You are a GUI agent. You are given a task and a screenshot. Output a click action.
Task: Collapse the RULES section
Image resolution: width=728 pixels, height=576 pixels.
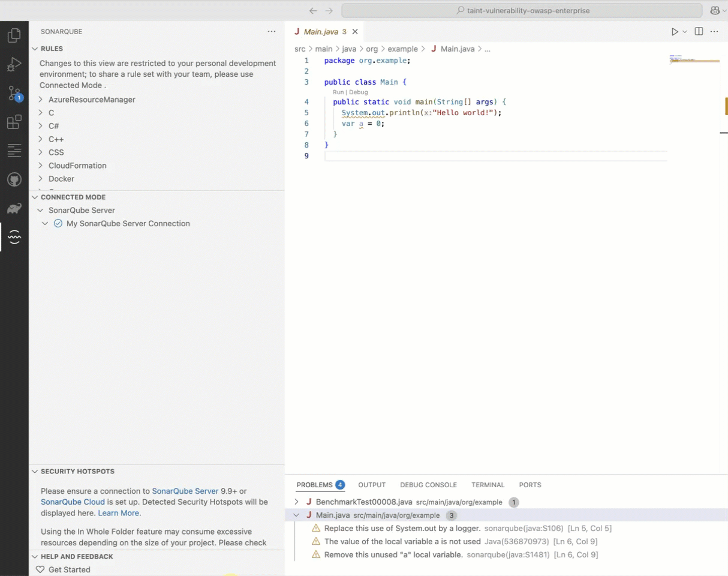[x=35, y=49]
